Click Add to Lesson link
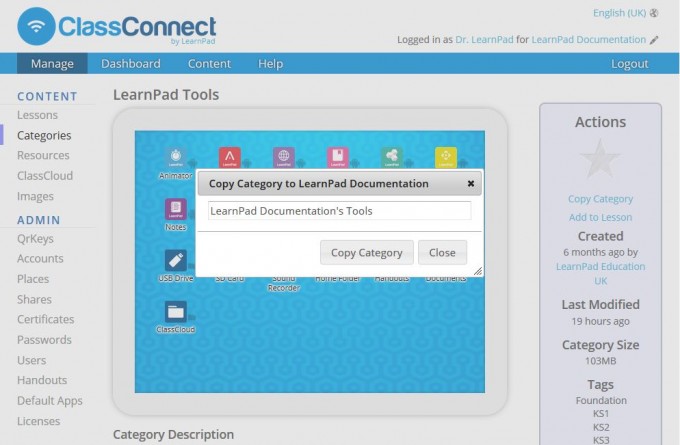Image resolution: width=680 pixels, height=445 pixels. 600,217
